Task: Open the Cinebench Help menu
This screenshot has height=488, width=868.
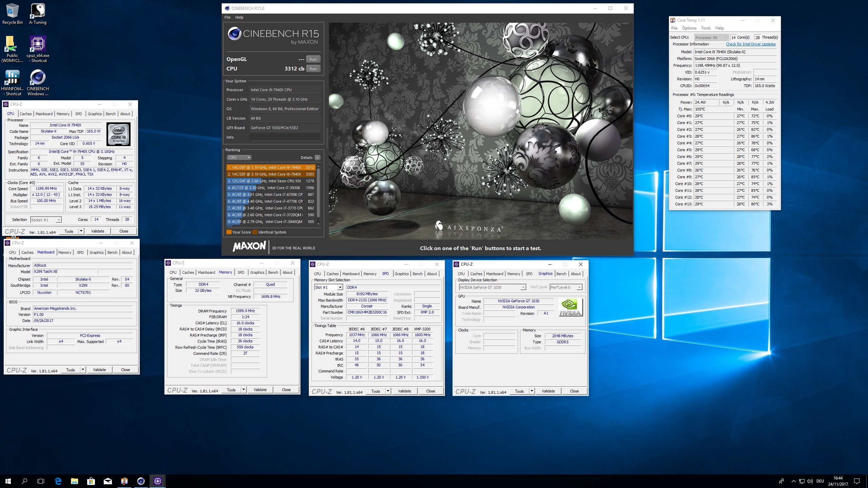Action: 239,17
